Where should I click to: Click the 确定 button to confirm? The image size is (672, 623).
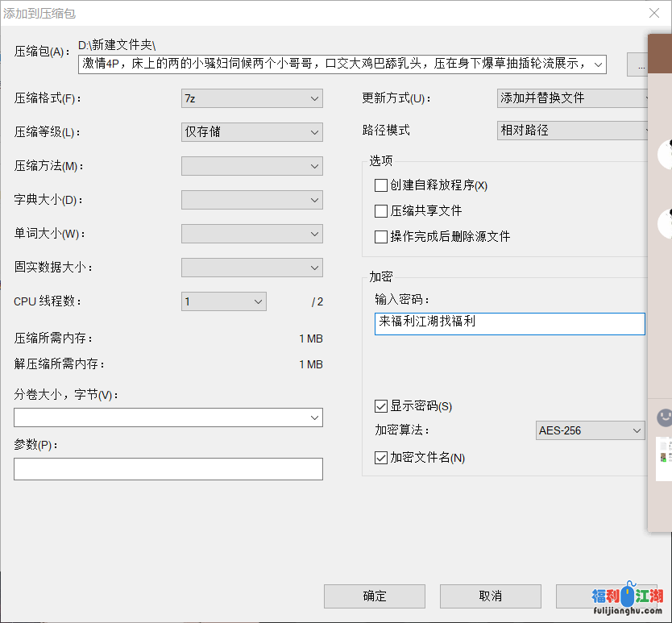coord(375,596)
